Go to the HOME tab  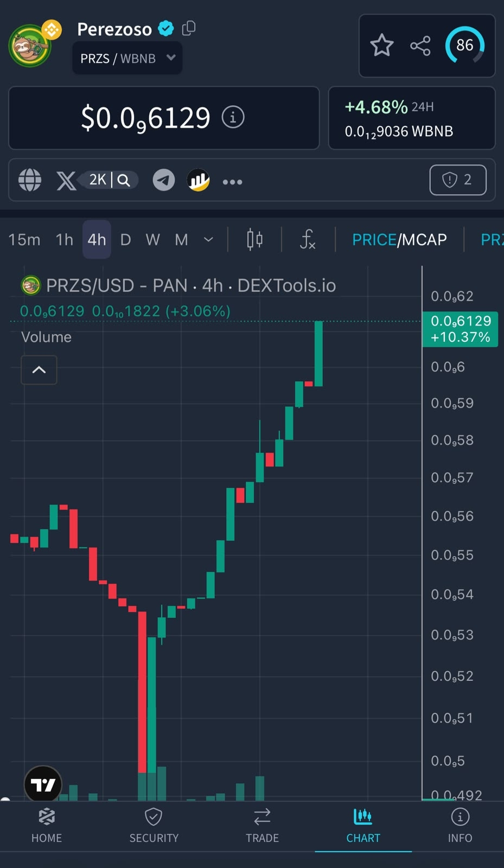tap(47, 826)
